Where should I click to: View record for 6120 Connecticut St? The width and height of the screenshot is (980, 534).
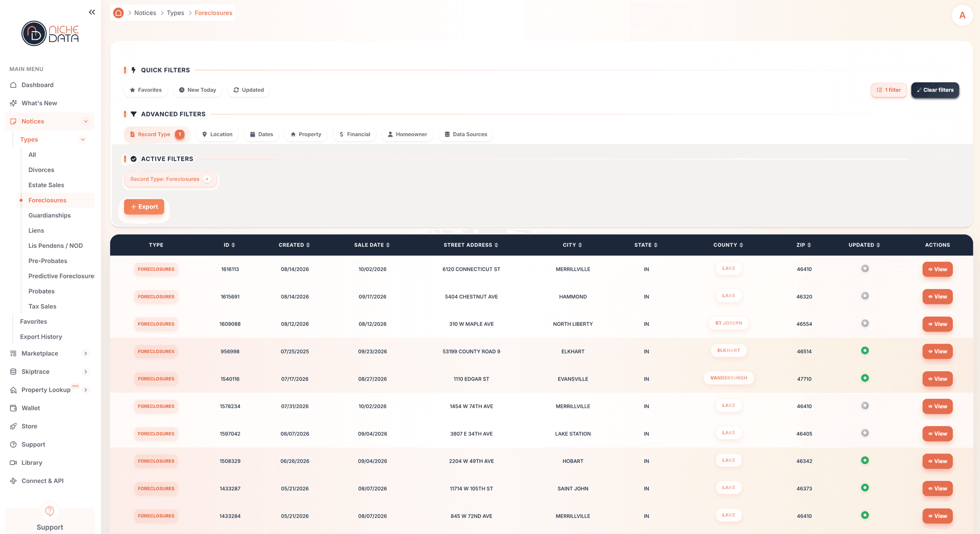[x=937, y=269]
